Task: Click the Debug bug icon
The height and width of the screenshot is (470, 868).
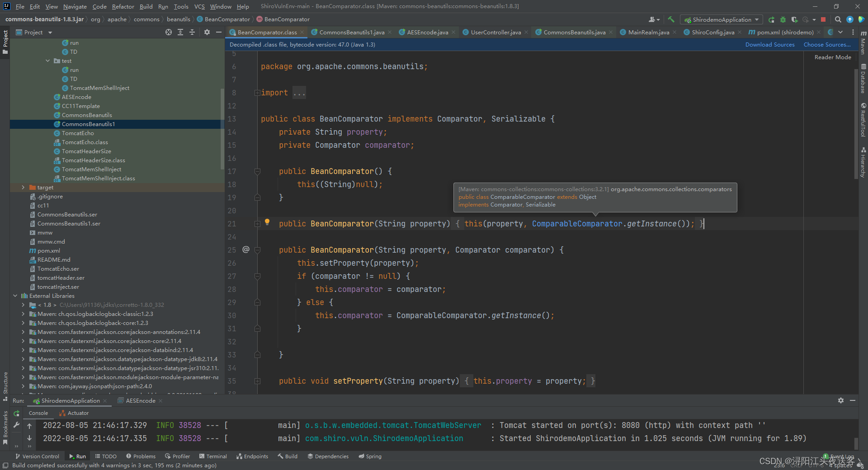Action: (x=783, y=19)
